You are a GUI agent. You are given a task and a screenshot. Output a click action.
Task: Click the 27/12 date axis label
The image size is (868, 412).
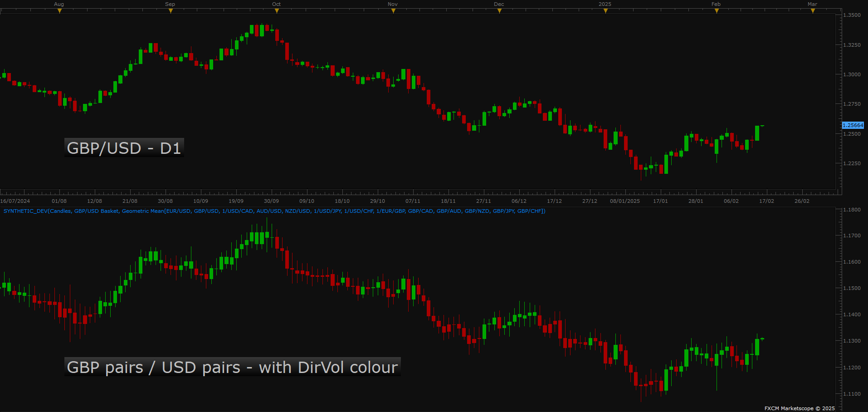590,201
